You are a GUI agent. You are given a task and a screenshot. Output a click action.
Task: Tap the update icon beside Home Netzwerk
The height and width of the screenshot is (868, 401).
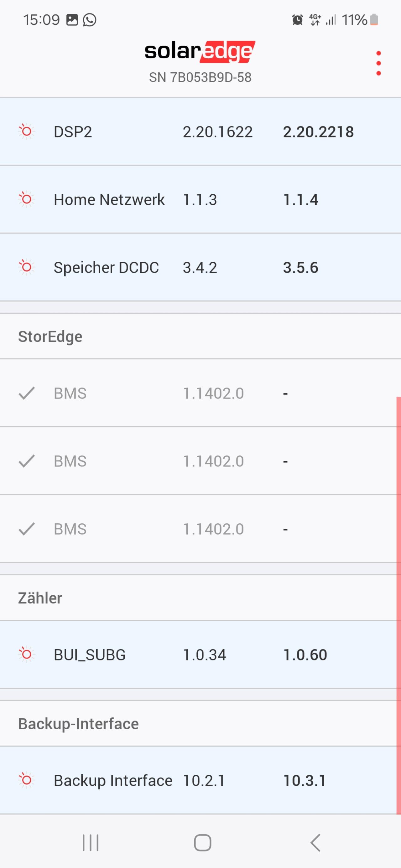pos(26,199)
